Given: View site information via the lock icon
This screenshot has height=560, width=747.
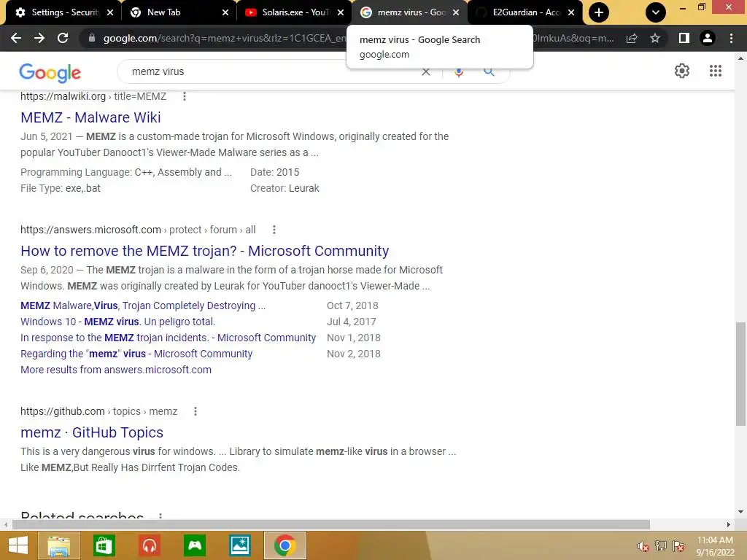Looking at the screenshot, I should point(92,38).
